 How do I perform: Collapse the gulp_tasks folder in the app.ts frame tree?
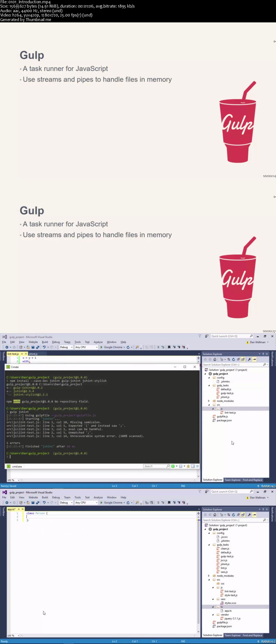209,545
